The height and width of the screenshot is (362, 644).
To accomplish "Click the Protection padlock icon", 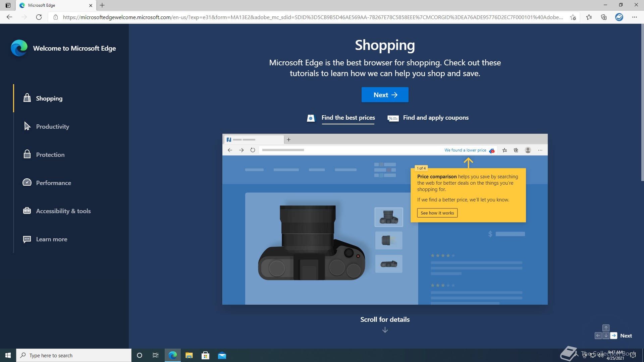I will tap(27, 154).
